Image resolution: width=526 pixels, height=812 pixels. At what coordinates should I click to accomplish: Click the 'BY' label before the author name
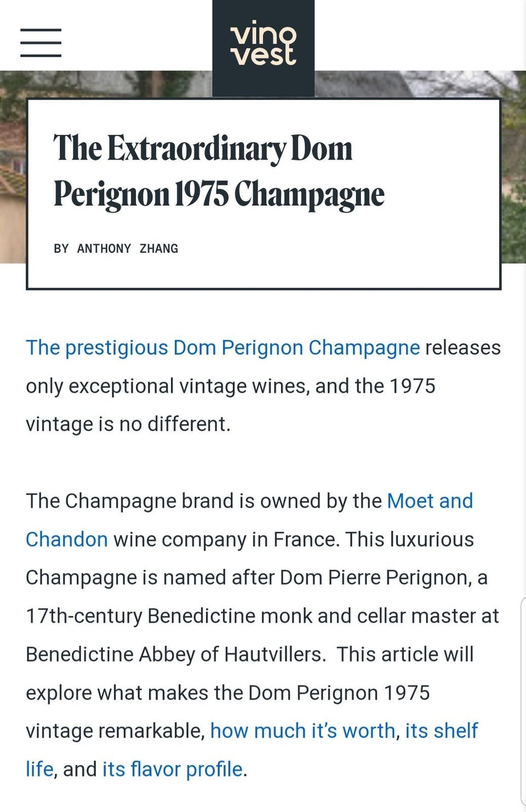(x=61, y=249)
